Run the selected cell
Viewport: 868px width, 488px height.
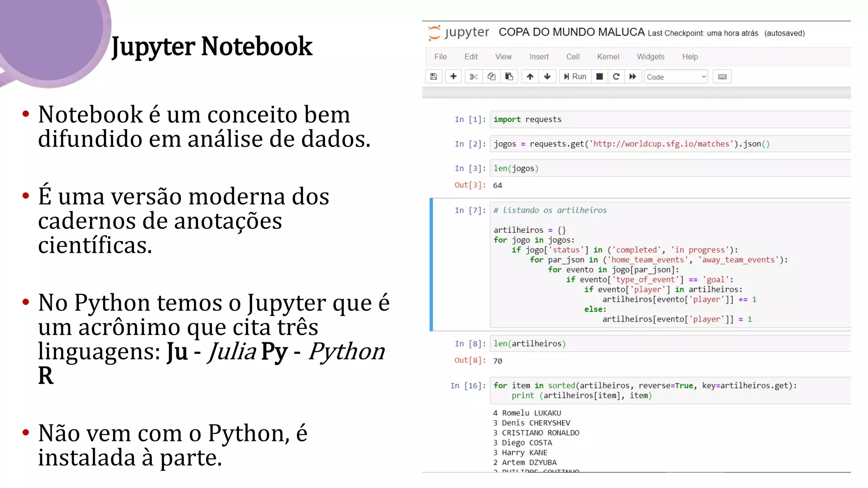point(575,77)
